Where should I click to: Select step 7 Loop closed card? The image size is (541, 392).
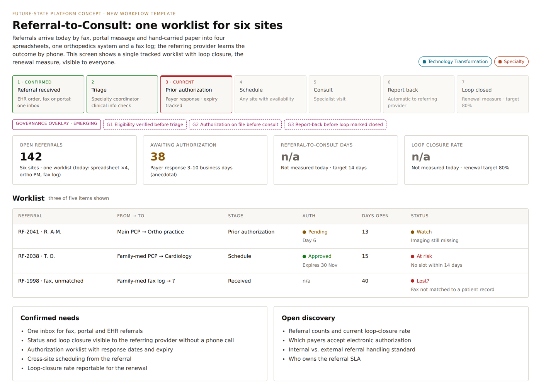[493, 94]
